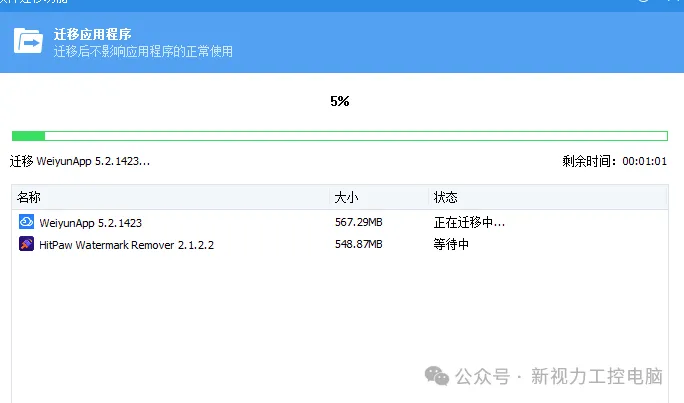
Task: Click the 567.29MB size cell
Action: point(359,222)
